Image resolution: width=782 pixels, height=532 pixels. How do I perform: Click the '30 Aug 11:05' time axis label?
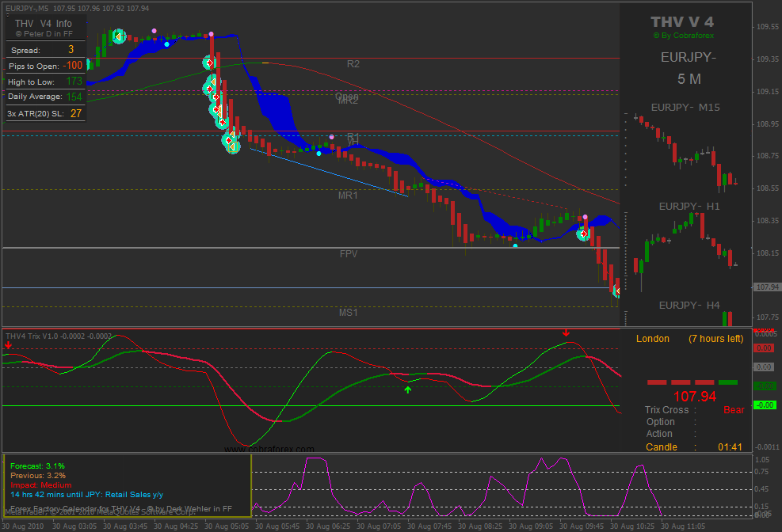click(x=683, y=526)
